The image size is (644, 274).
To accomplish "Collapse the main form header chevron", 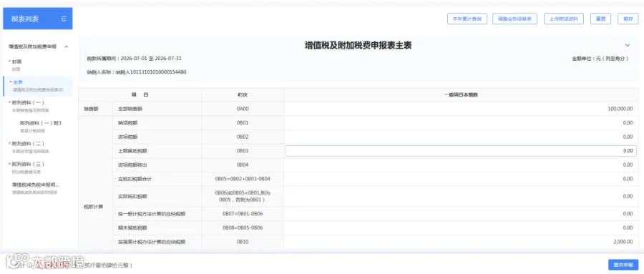I will pos(627,45).
